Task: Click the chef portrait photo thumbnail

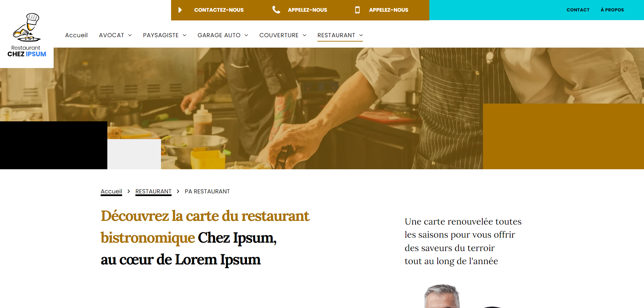Action: pyautogui.click(x=442, y=296)
